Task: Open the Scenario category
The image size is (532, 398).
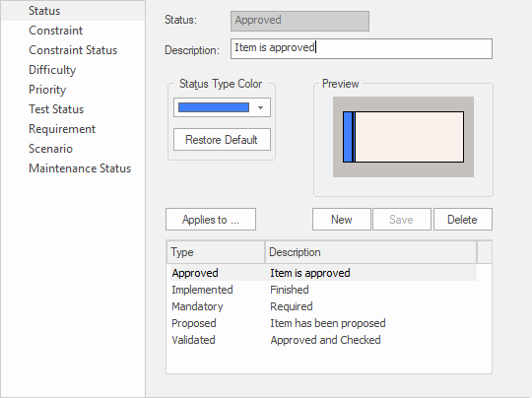Action: tap(50, 149)
